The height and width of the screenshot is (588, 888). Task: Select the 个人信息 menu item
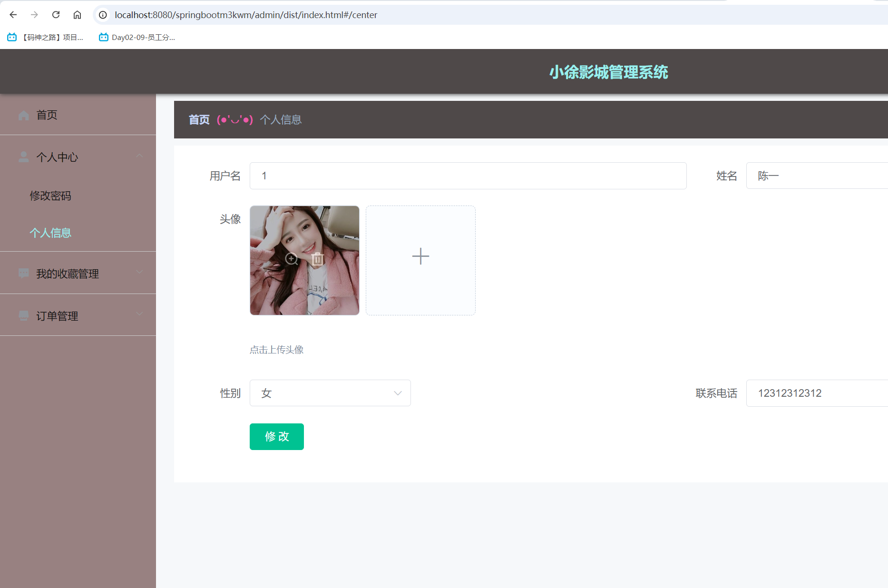tap(50, 233)
